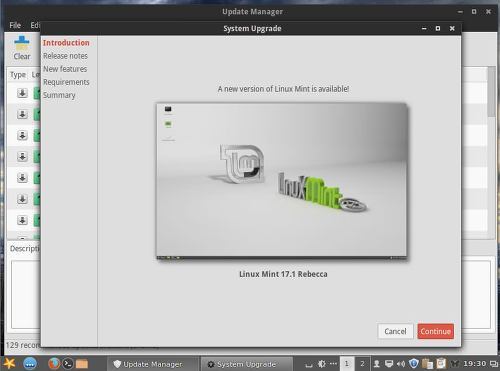Close the System Upgrade window
Viewport: 500px width, 371px height.
[x=452, y=29]
